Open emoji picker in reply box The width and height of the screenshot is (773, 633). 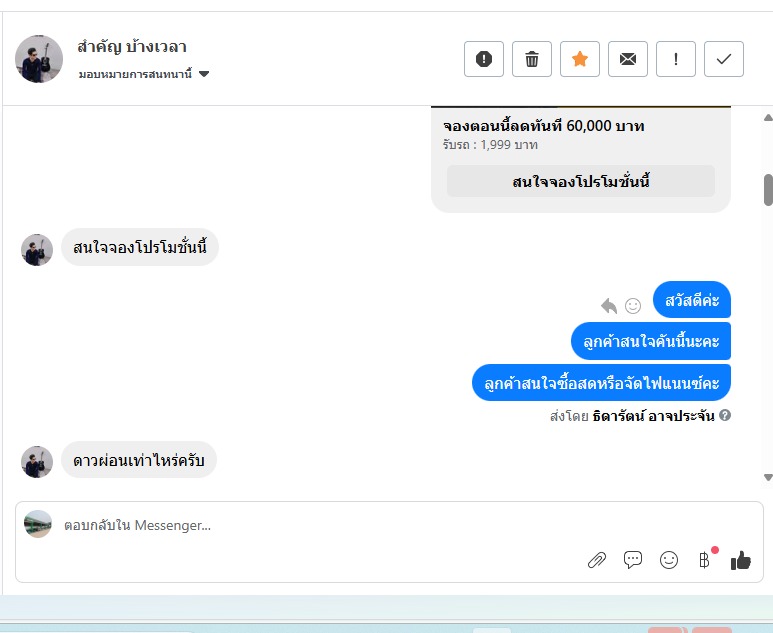click(668, 560)
